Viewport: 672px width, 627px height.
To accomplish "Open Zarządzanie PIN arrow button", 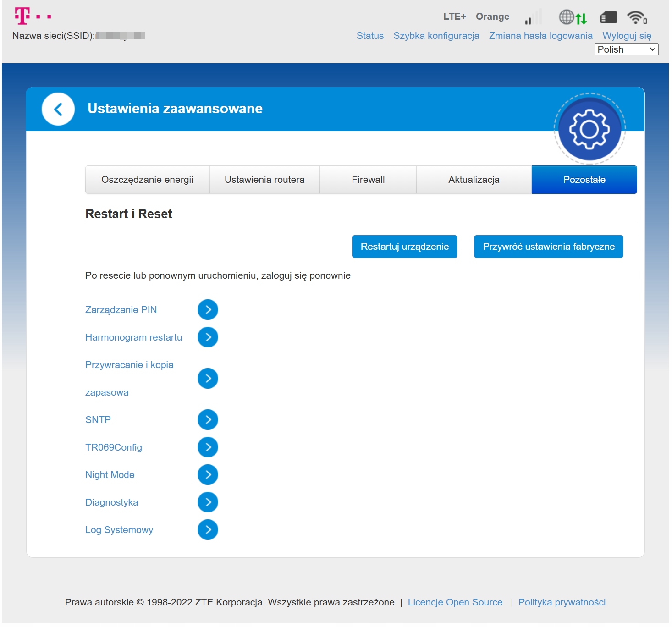I will [x=208, y=310].
